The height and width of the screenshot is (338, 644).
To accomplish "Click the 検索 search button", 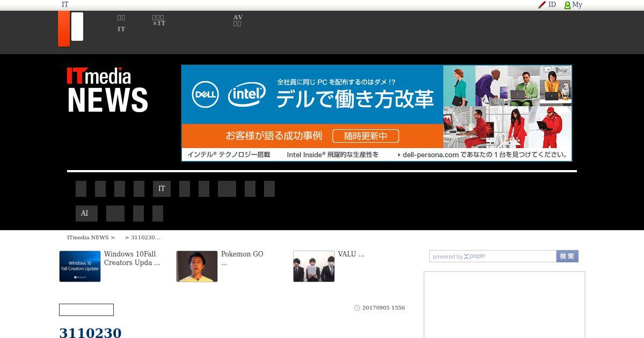I will (x=567, y=256).
